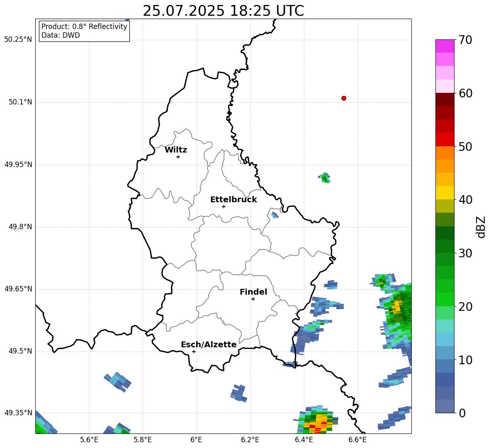Click the 50 colorbar tick label

point(465,146)
